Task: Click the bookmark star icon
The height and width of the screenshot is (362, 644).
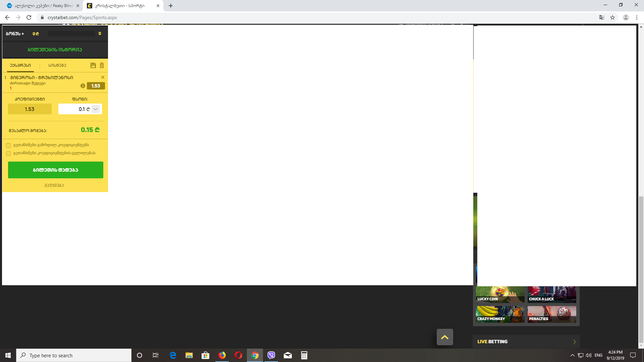Action: [612, 17]
